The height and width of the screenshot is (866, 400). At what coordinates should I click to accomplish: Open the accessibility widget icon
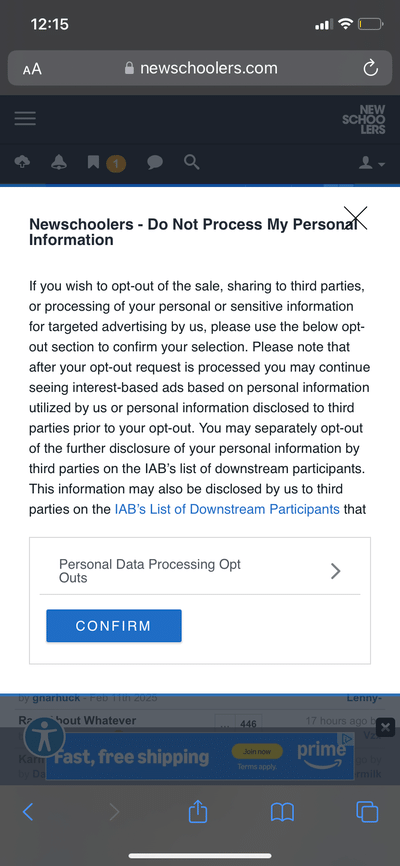pos(45,736)
